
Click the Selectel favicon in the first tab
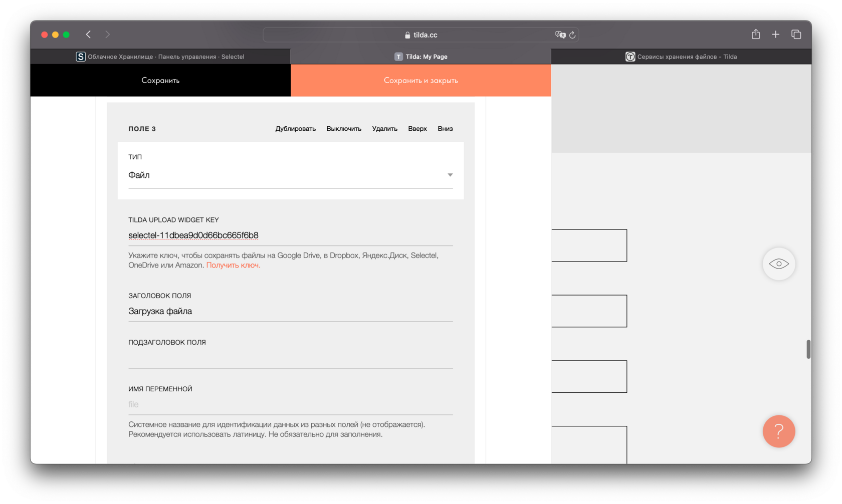80,57
